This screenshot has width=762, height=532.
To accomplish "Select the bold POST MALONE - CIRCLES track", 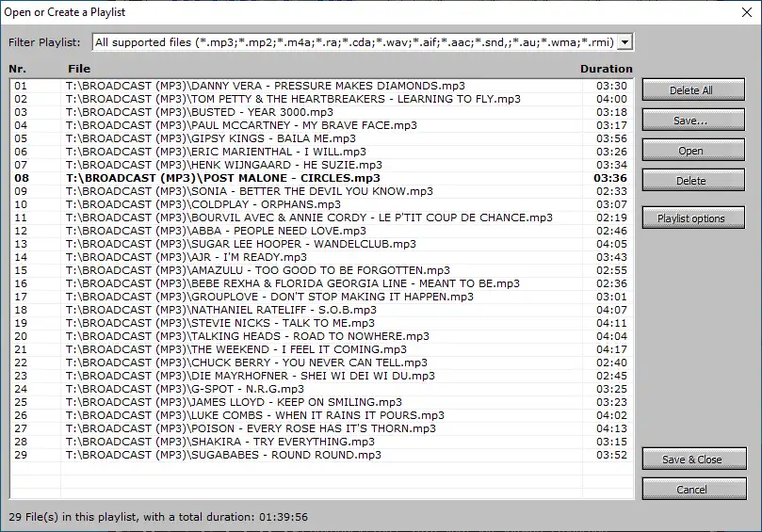I will pyautogui.click(x=322, y=178).
